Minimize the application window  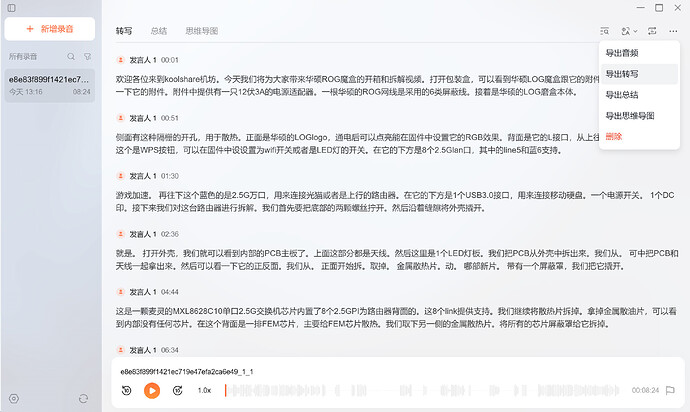641,8
